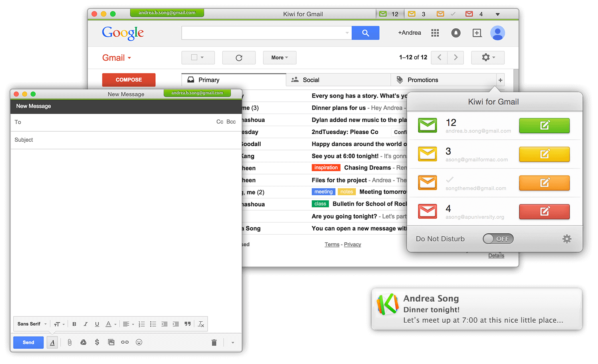Compose with the green account button
The height and width of the screenshot is (364, 598).
[x=545, y=125]
